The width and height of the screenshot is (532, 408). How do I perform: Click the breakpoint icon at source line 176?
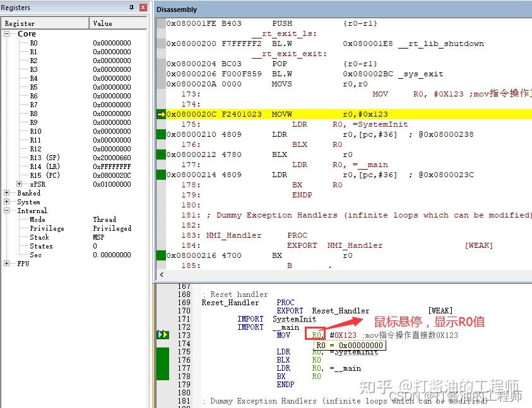162,359
